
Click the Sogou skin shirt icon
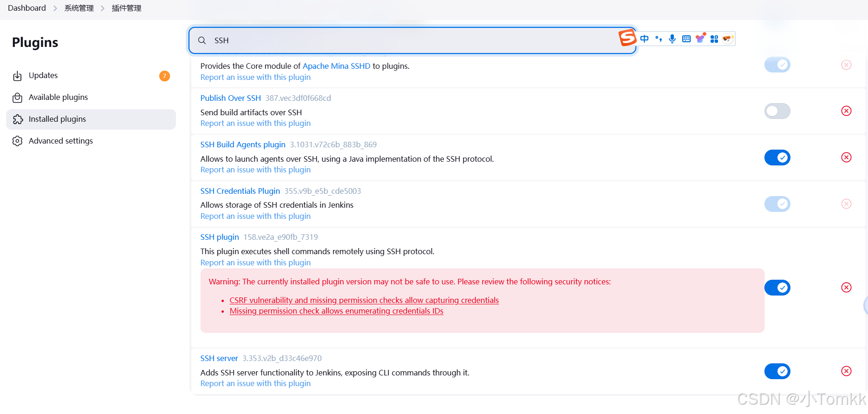pyautogui.click(x=700, y=38)
